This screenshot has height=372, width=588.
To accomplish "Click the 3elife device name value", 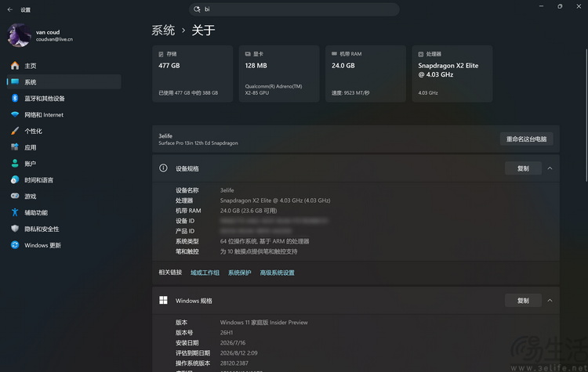I will coord(227,190).
